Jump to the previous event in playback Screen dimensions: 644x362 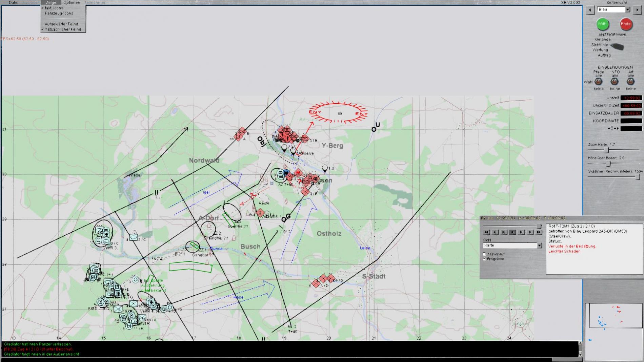504,232
